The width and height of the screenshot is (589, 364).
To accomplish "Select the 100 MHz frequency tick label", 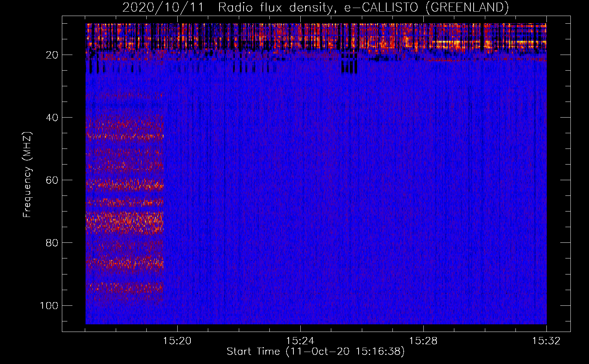I will [49, 305].
